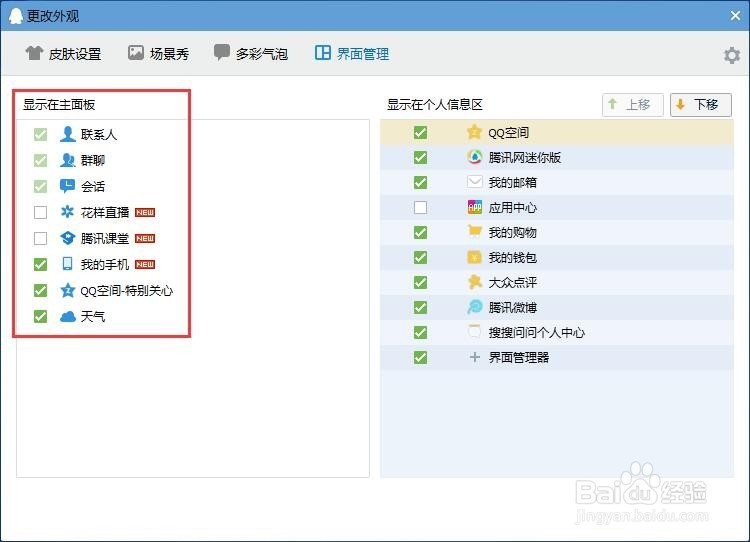Click the 花样直播 label text
The image size is (750, 542).
tap(105, 212)
